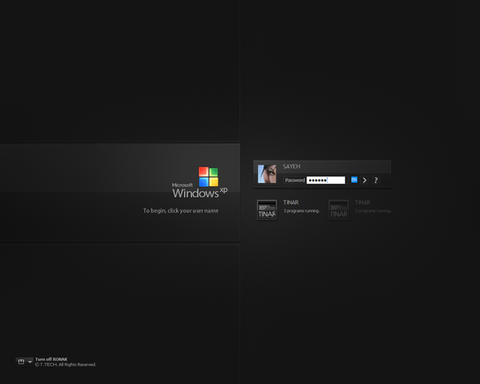
Task: Click the blue EN language indicator
Action: pos(354,180)
